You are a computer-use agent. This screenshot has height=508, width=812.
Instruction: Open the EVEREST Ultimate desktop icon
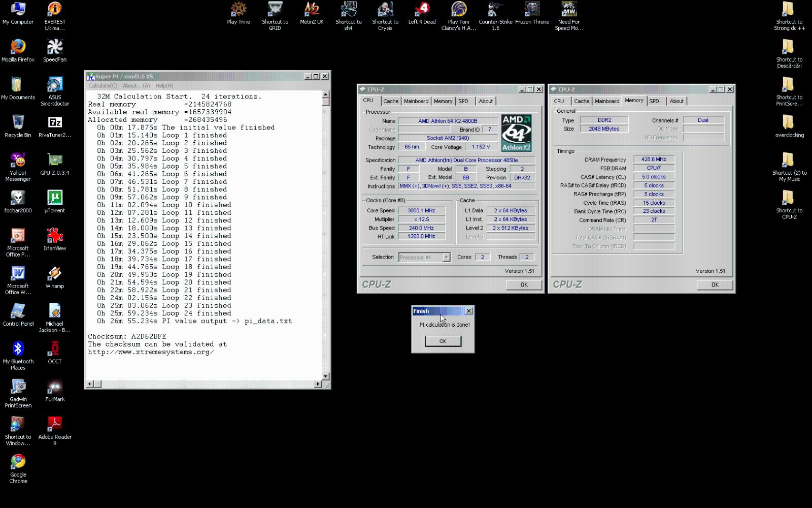tap(55, 15)
